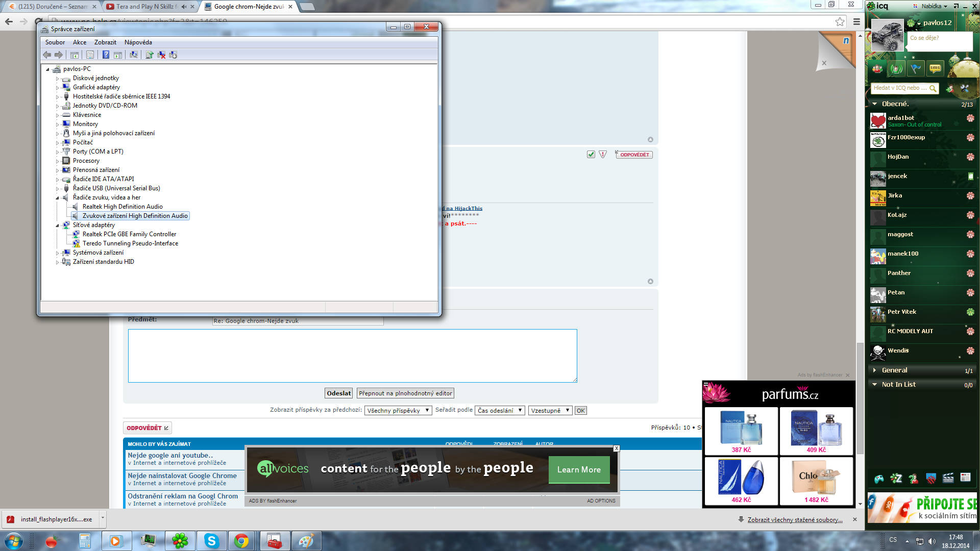
Task: Click the Odeslat button
Action: tap(338, 393)
